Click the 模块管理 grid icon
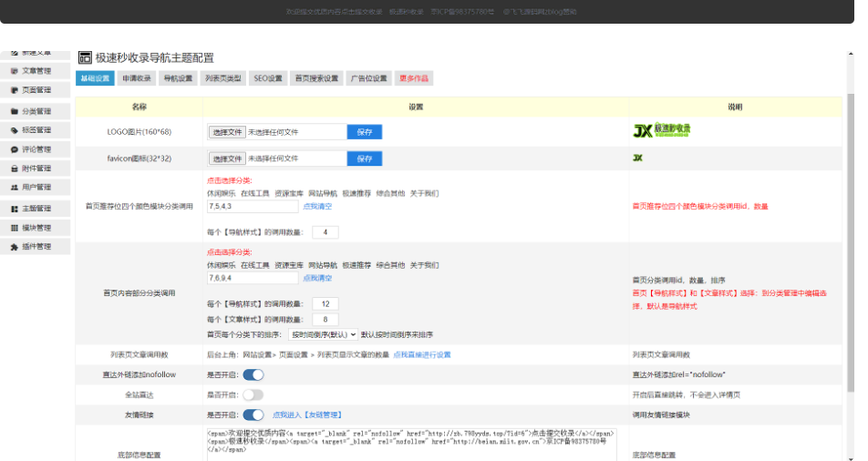The height and width of the screenshot is (461, 868). 15,228
